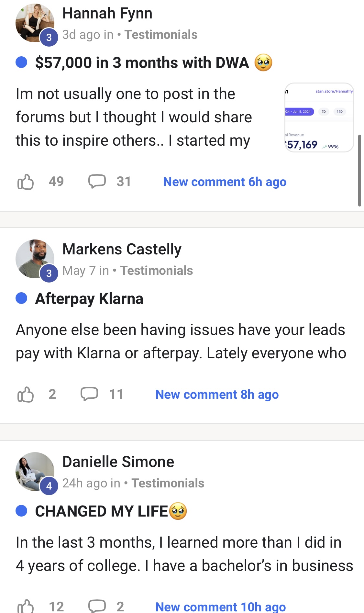Open comments on Hannah Fynn's post

pos(97,181)
